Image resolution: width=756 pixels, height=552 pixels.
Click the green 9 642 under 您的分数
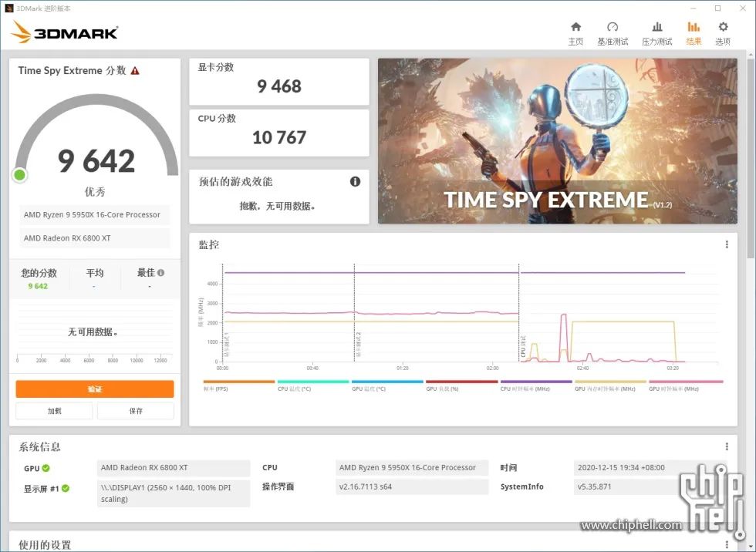pyautogui.click(x=38, y=286)
